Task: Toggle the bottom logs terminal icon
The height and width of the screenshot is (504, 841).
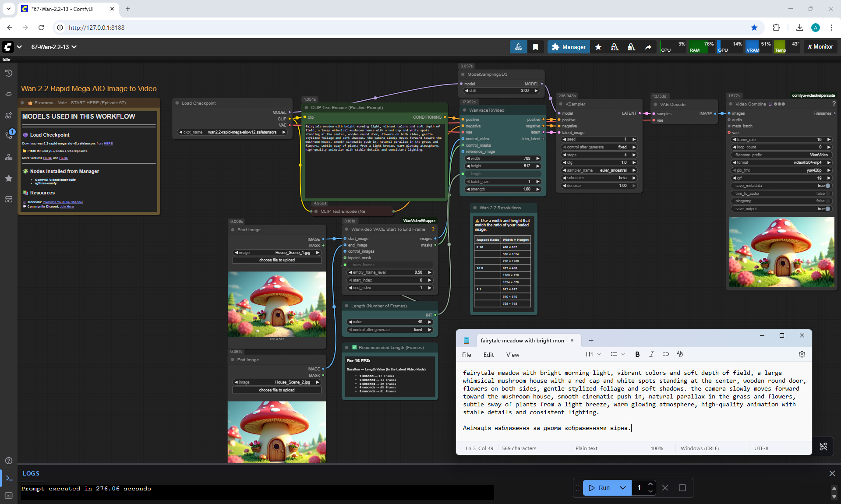Action: [x=9, y=478]
